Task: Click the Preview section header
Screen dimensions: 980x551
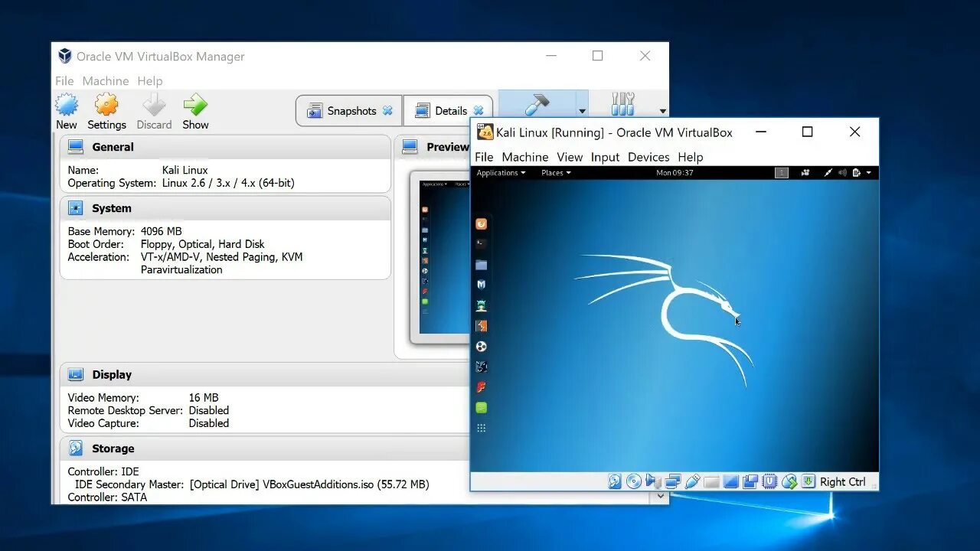Action: tap(433, 147)
